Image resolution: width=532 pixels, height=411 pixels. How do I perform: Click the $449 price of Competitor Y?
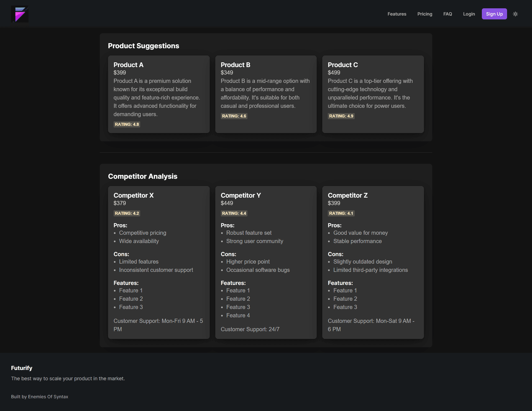[227, 203]
